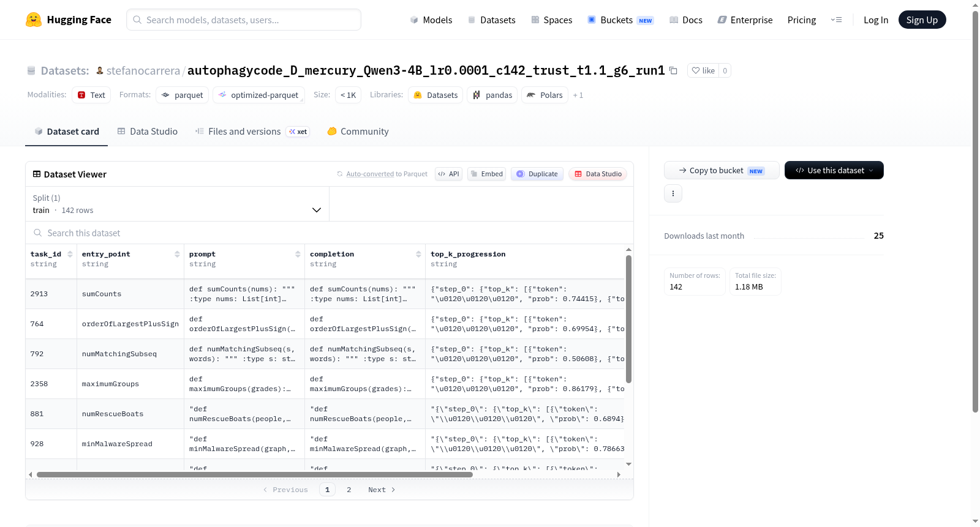Select the <1K size tag
Viewport: 980px width, 527px height.
coord(348,95)
